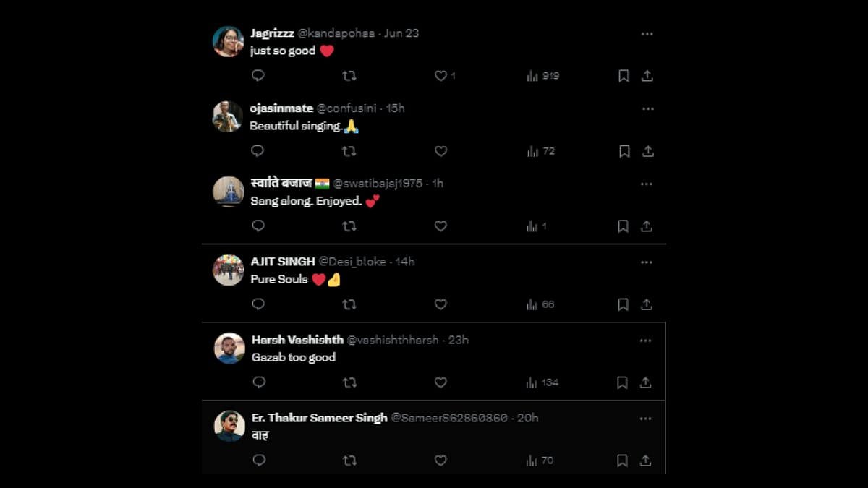Retweet ojasinmate's "Beautiful singing" reply
The image size is (868, 488).
click(349, 151)
